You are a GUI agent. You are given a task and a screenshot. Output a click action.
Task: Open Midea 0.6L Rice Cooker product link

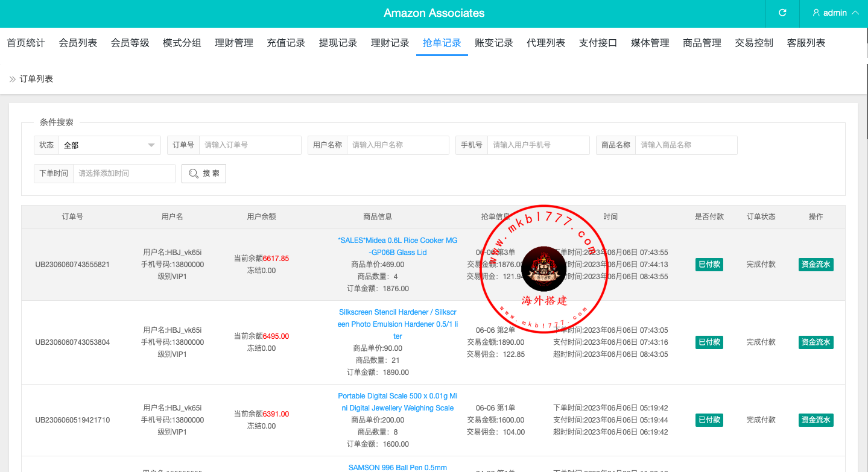tap(398, 247)
